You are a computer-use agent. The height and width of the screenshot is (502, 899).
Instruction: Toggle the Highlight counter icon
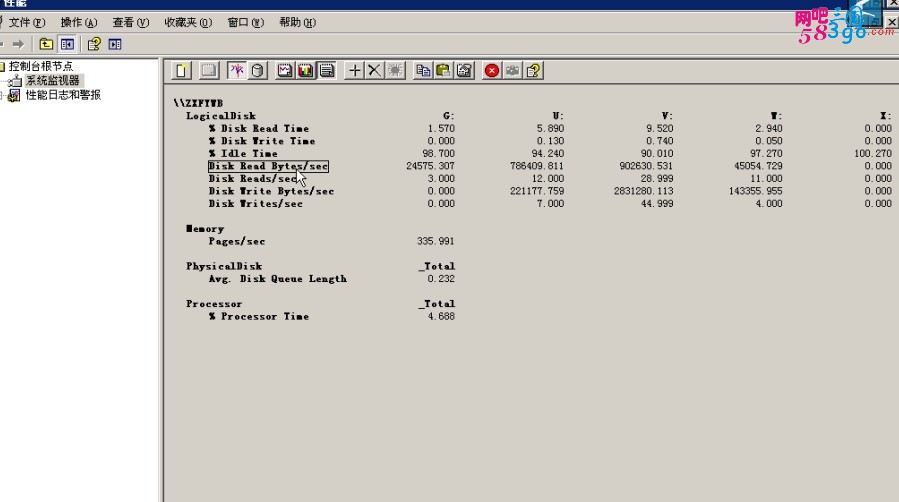pyautogui.click(x=395, y=70)
